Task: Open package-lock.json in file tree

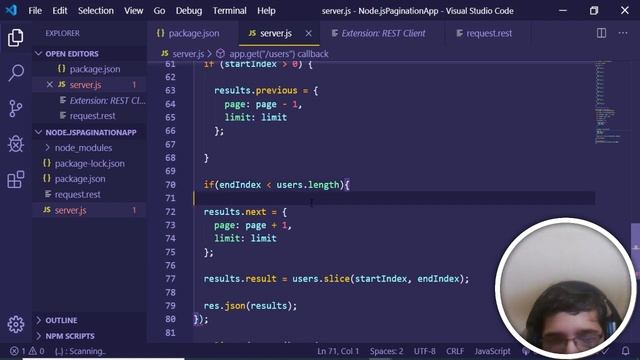Action: 89,163
